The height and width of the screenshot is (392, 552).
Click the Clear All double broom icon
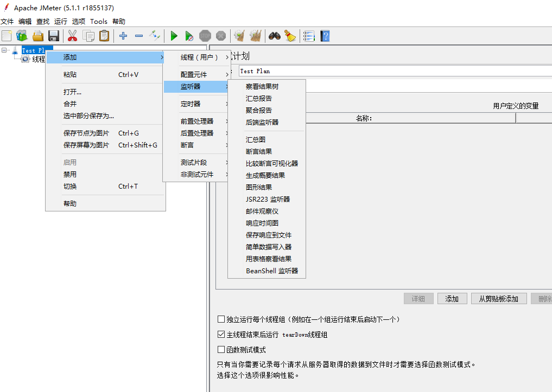[255, 36]
